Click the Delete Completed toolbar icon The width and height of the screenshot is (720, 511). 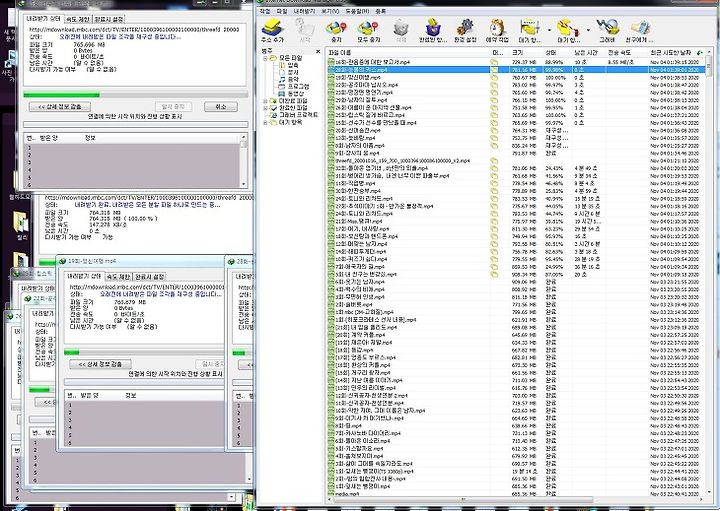[x=433, y=28]
